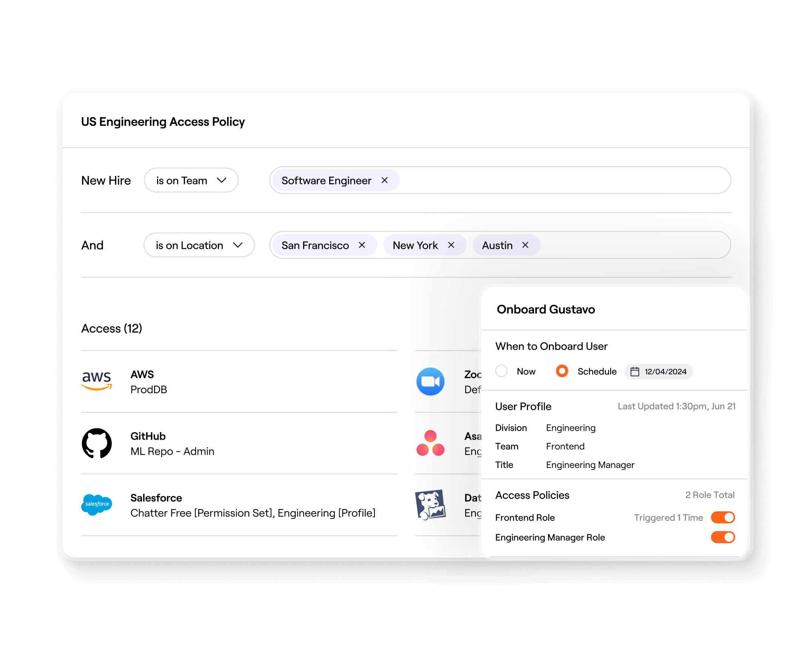812x650 pixels.
Task: Select the Schedule radio button
Action: [x=562, y=371]
